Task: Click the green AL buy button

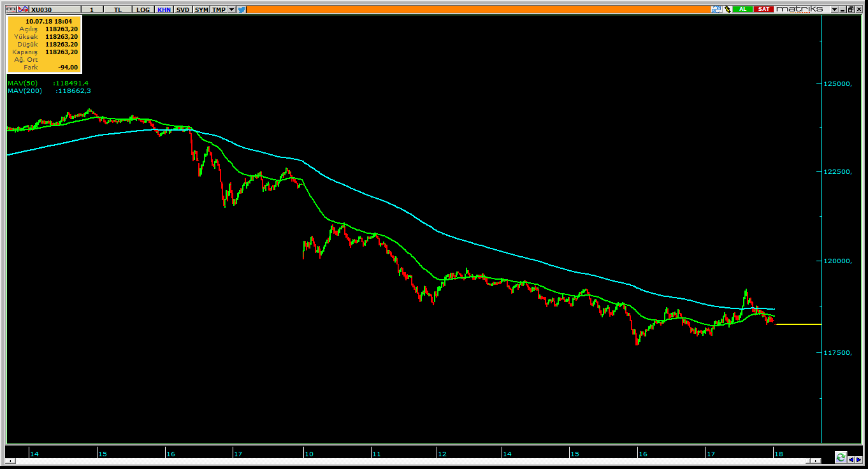Action: [742, 10]
